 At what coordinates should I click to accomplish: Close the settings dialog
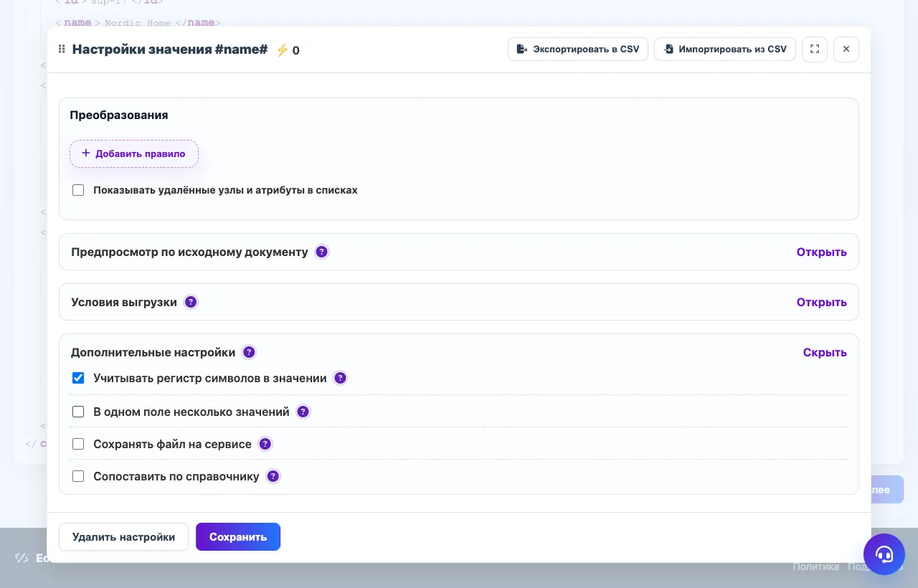(846, 49)
